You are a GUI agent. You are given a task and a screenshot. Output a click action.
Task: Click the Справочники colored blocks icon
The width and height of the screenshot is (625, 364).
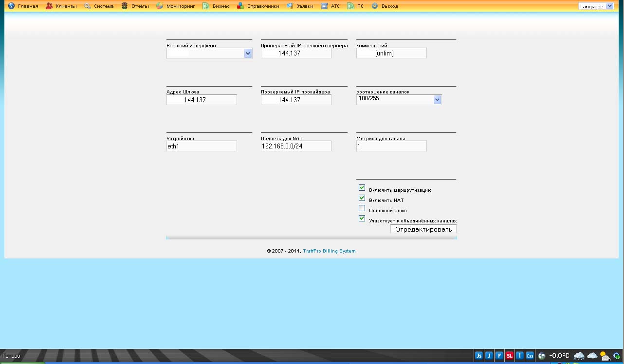point(240,6)
